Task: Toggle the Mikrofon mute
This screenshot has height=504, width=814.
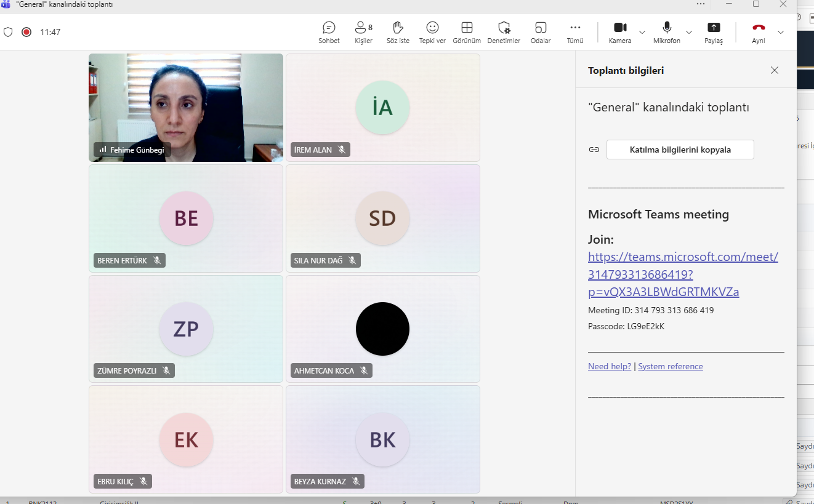Action: pyautogui.click(x=667, y=33)
